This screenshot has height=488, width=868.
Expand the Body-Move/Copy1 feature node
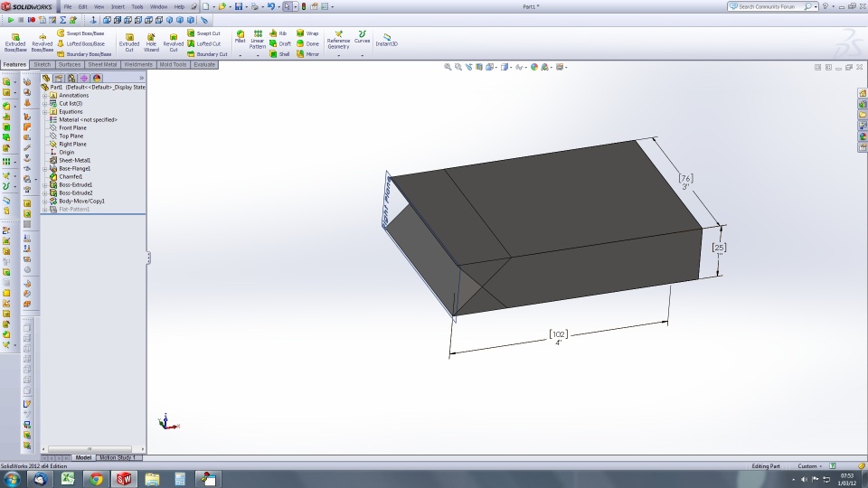point(45,202)
